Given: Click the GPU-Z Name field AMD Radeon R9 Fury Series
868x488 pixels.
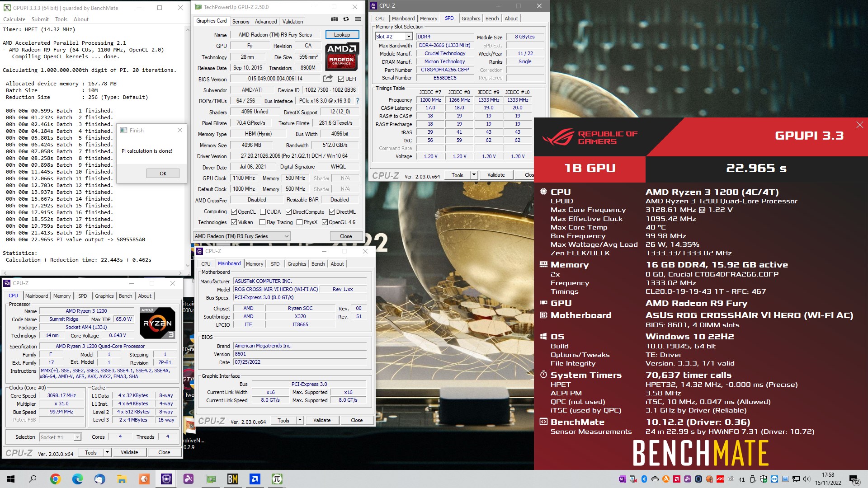Looking at the screenshot, I should (x=275, y=35).
